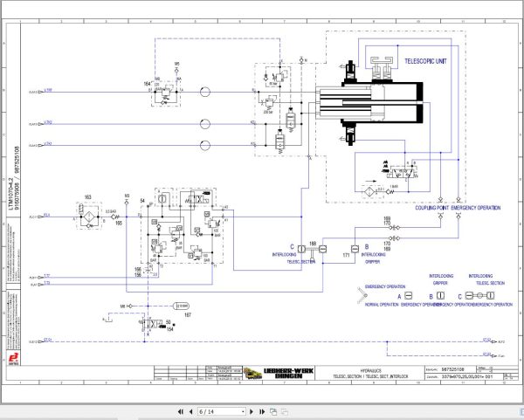Image resolution: width=524 pixels, height=420 pixels.
Task: Go to the previous page
Action: click(191, 411)
